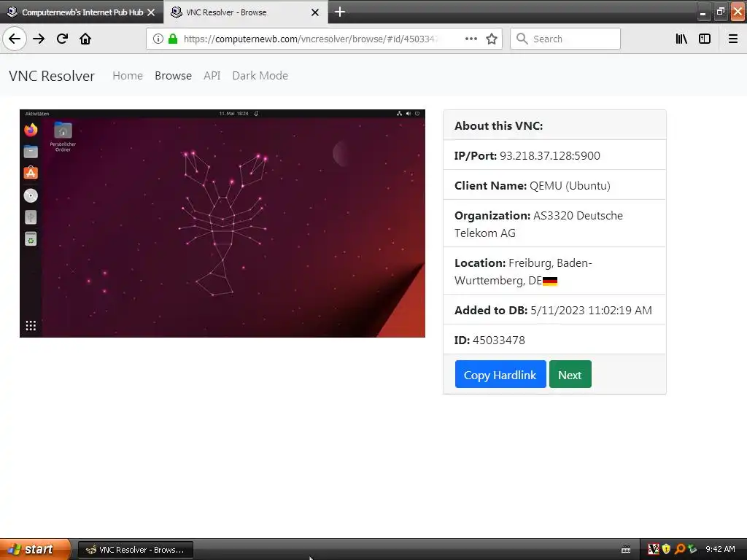Toggle Dark Mode in navbar
The width and height of the screenshot is (747, 560).
click(260, 76)
